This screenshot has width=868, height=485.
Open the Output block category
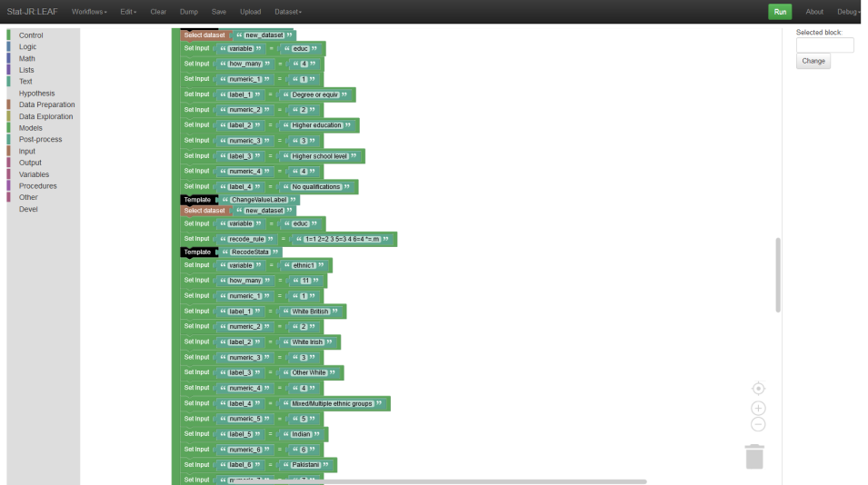click(30, 163)
